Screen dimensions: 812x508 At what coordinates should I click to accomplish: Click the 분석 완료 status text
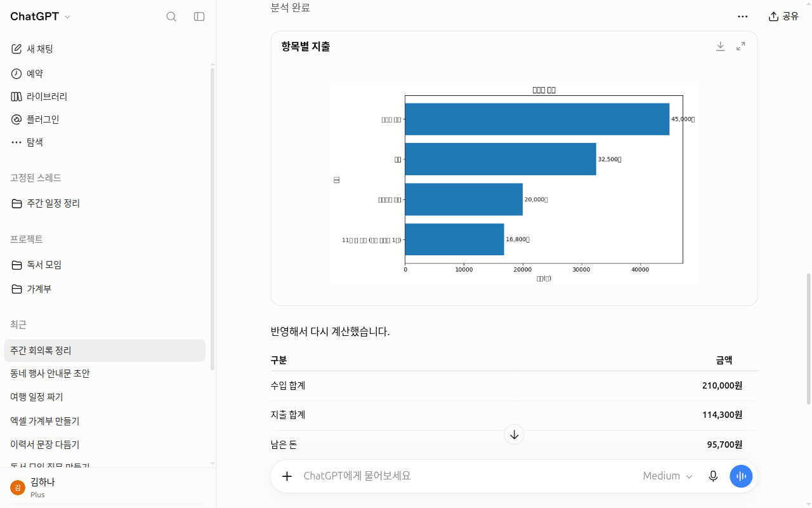[x=291, y=8]
